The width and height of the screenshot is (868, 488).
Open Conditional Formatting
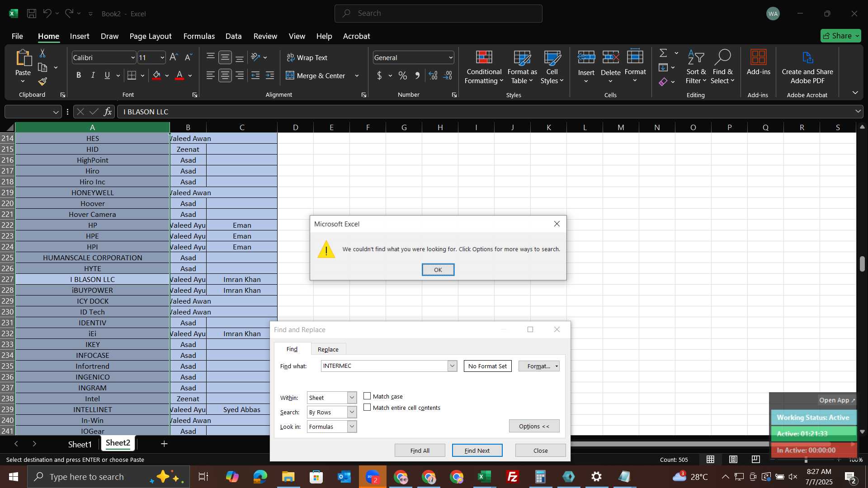click(x=484, y=67)
